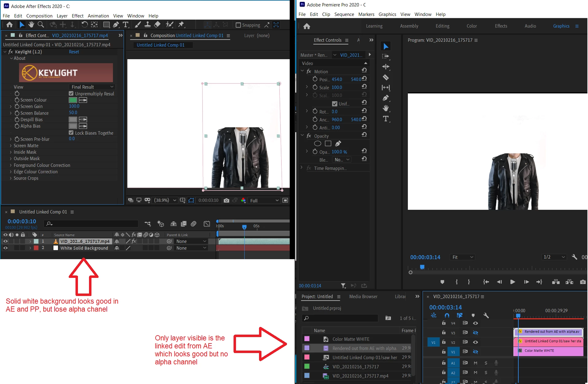Select the Rotation tool in After Effects
588x384 pixels.
[x=84, y=25]
